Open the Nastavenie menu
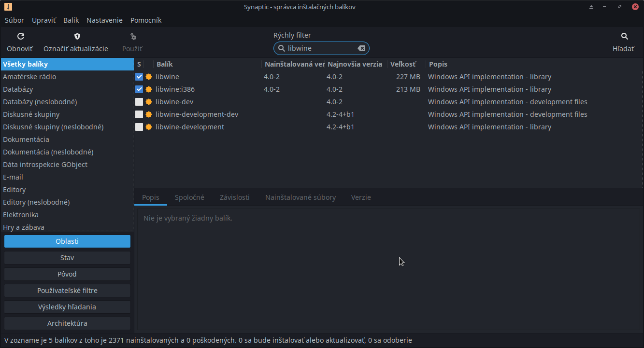Image resolution: width=644 pixels, height=348 pixels. (104, 20)
